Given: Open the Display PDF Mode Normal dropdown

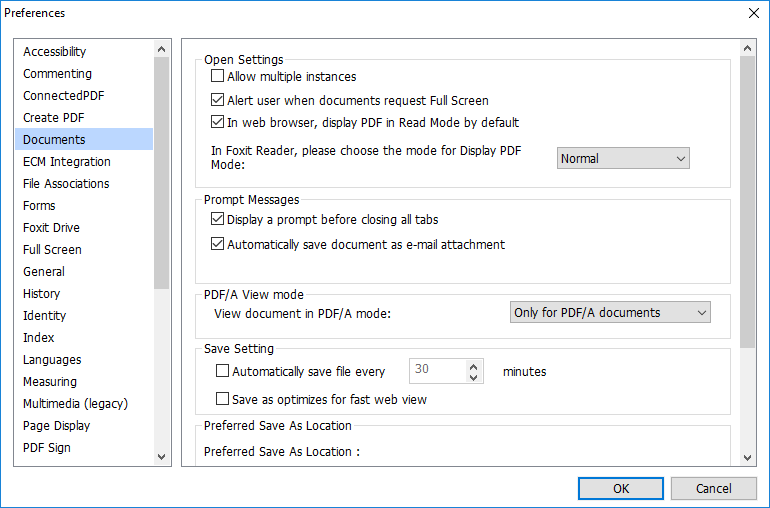Looking at the screenshot, I should tap(623, 158).
